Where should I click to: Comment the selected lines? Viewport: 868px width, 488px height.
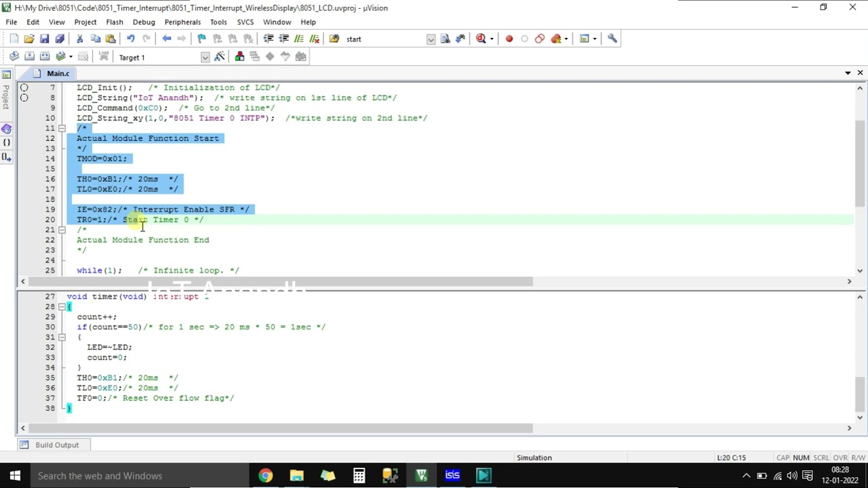click(299, 39)
